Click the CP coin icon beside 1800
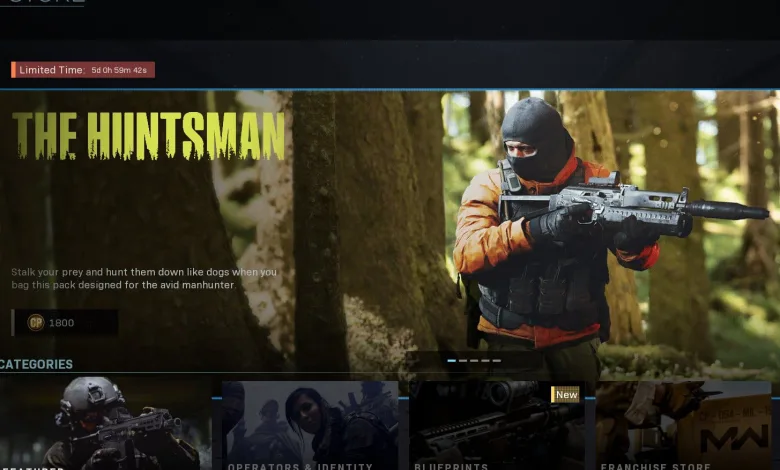The image size is (780, 470). (36, 323)
